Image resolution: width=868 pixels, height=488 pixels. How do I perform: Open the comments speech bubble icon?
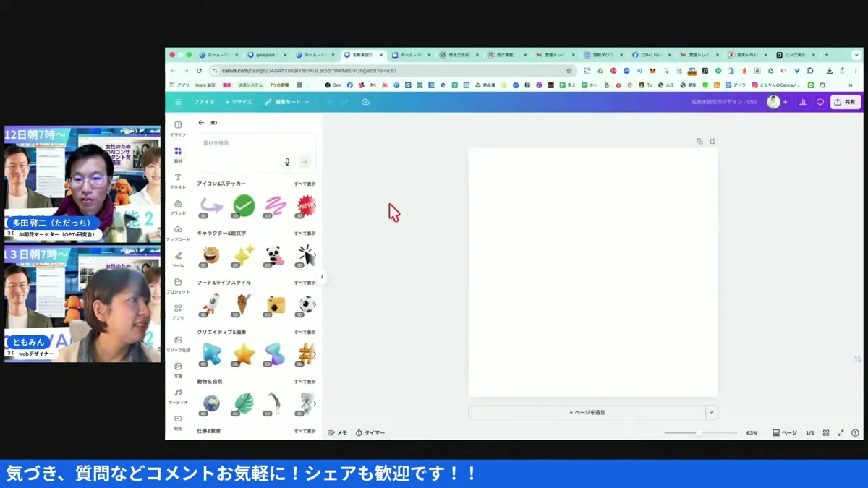pos(820,102)
